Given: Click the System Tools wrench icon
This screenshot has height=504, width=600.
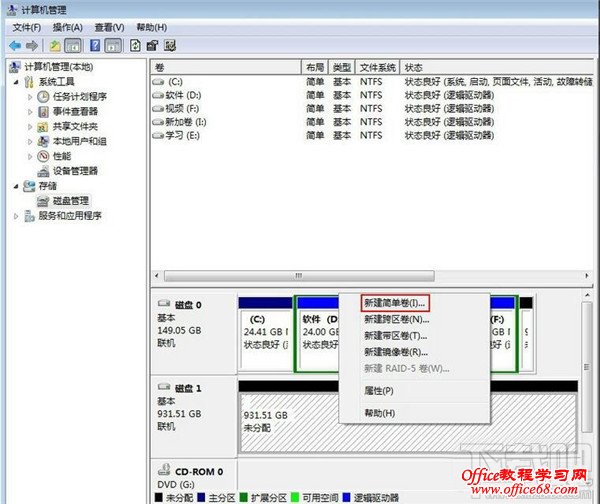Looking at the screenshot, I should [29, 82].
